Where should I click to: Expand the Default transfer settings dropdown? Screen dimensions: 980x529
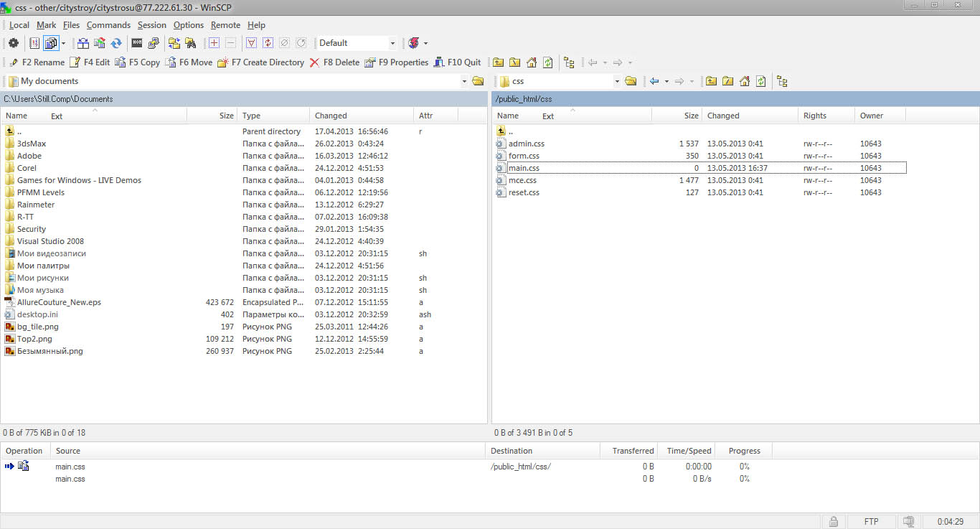click(392, 43)
